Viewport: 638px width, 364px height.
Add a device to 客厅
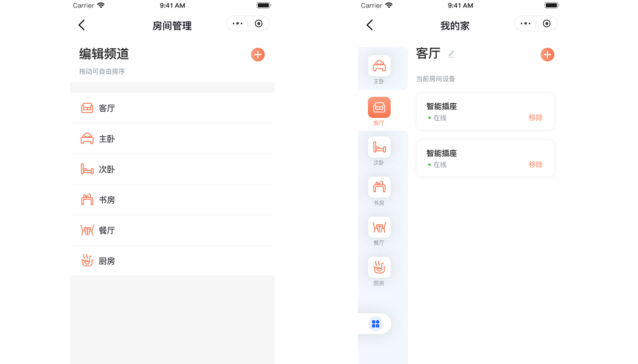[x=547, y=54]
